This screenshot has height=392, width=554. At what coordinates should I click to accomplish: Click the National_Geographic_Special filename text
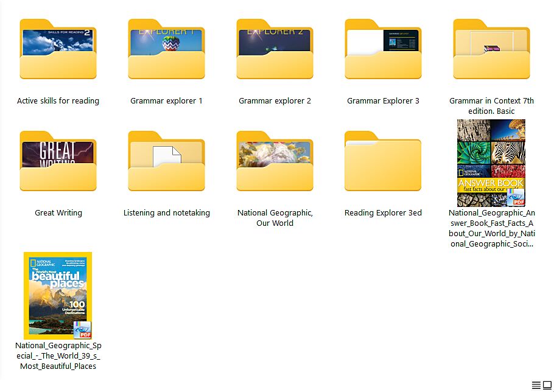pyautogui.click(x=58, y=356)
